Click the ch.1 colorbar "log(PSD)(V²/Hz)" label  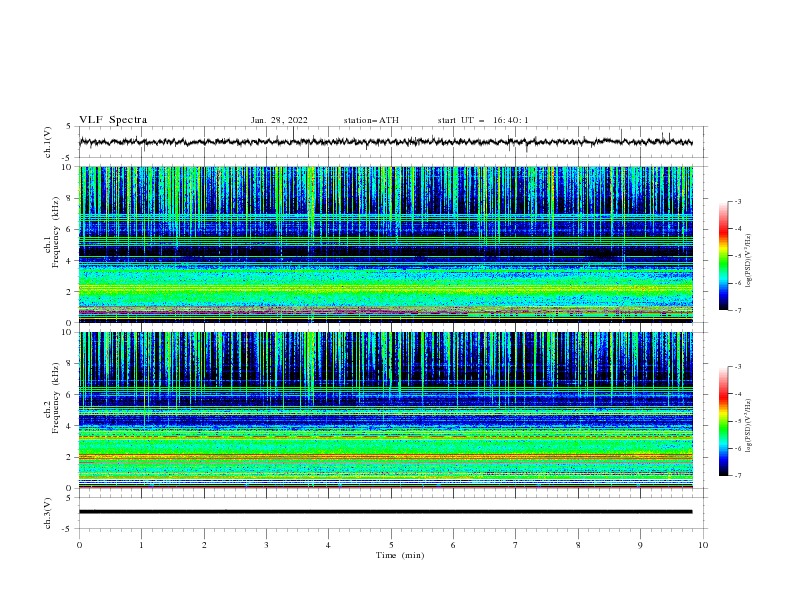[749, 261]
